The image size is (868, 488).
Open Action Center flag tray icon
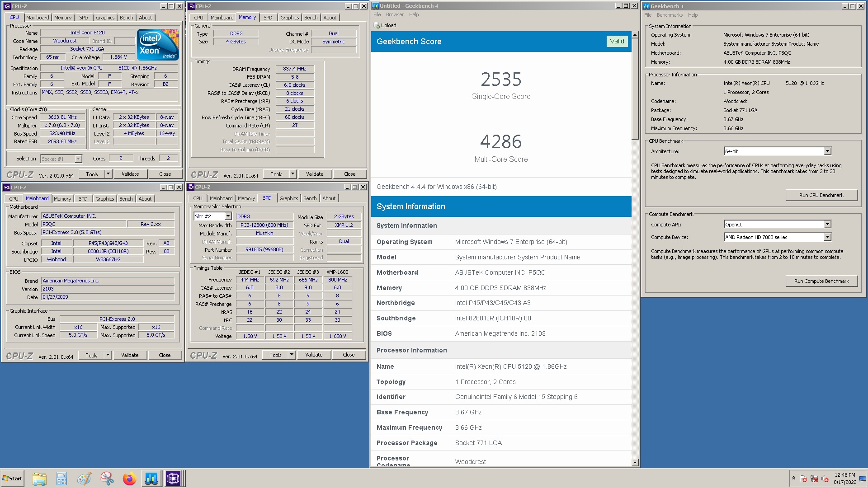803,479
